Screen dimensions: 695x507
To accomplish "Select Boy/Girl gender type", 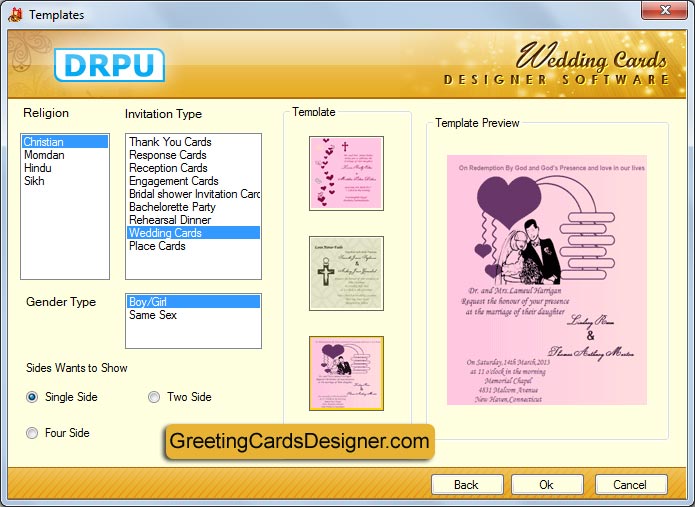I will [193, 302].
